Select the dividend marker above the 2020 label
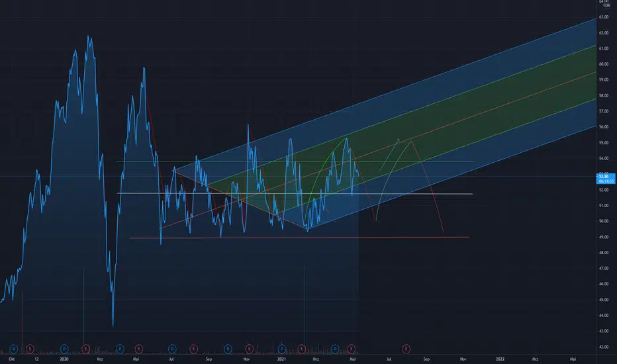The height and width of the screenshot is (364, 617). (x=64, y=349)
